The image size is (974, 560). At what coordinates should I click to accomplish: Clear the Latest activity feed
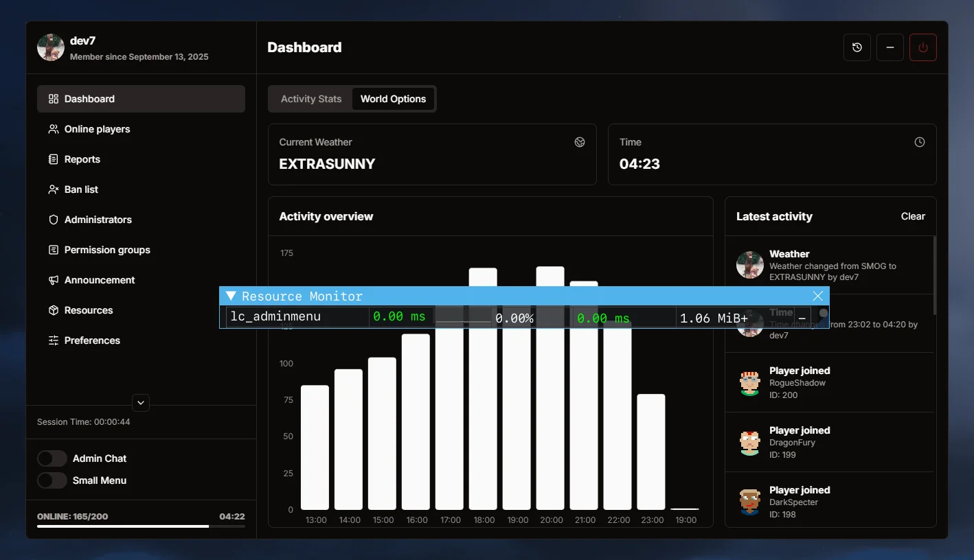click(x=912, y=216)
